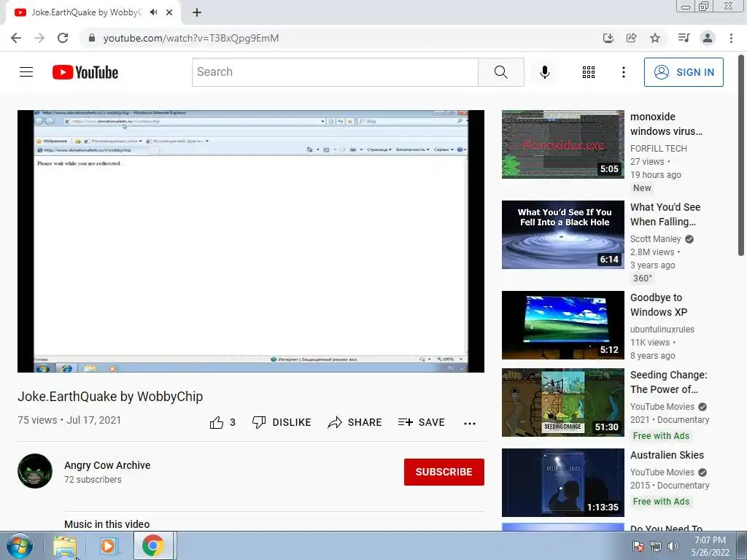The width and height of the screenshot is (747, 560).
Task: Open the YouTube apps grid
Action: [589, 72]
